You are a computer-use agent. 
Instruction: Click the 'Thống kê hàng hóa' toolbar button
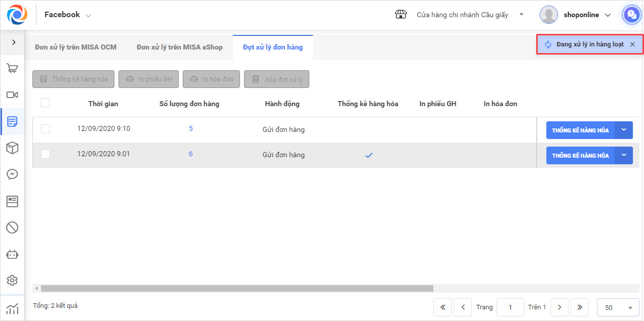coord(73,79)
